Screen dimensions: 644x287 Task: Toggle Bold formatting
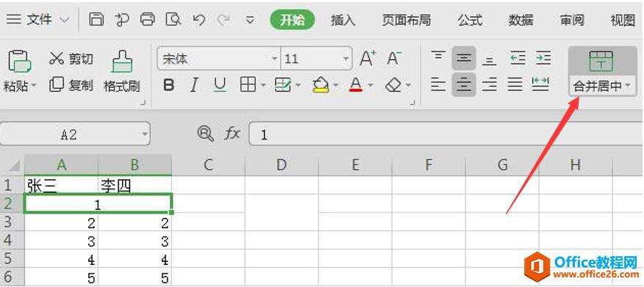pos(168,85)
